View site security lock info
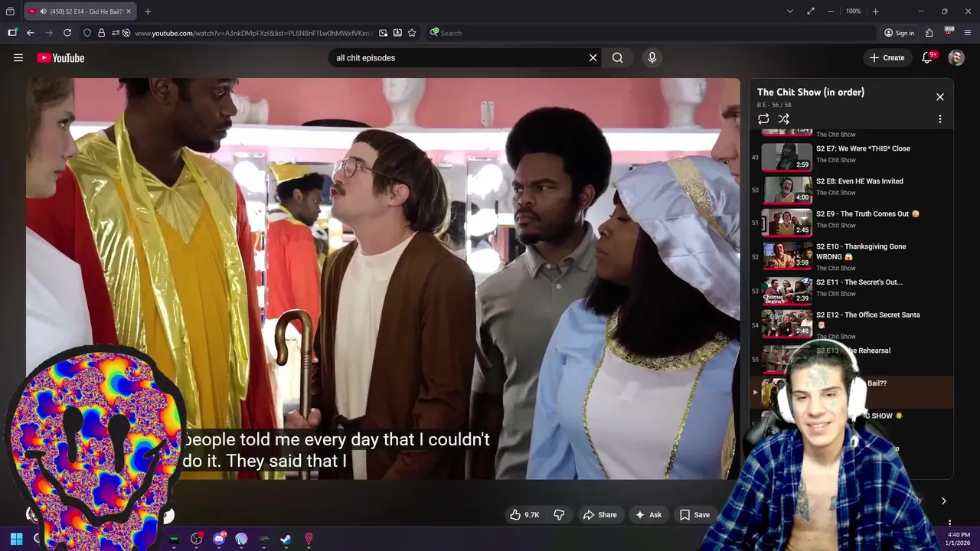 point(101,33)
